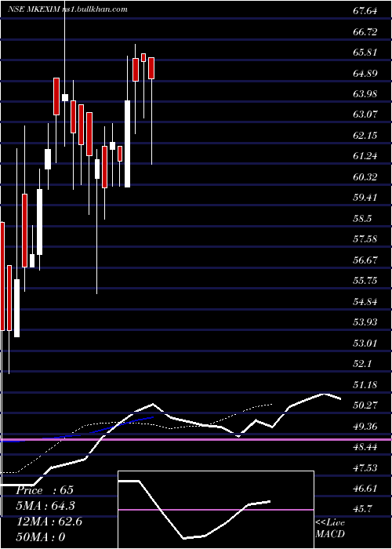Click the 53.01 price axis label
This screenshot has height=549, width=392.
365,343
